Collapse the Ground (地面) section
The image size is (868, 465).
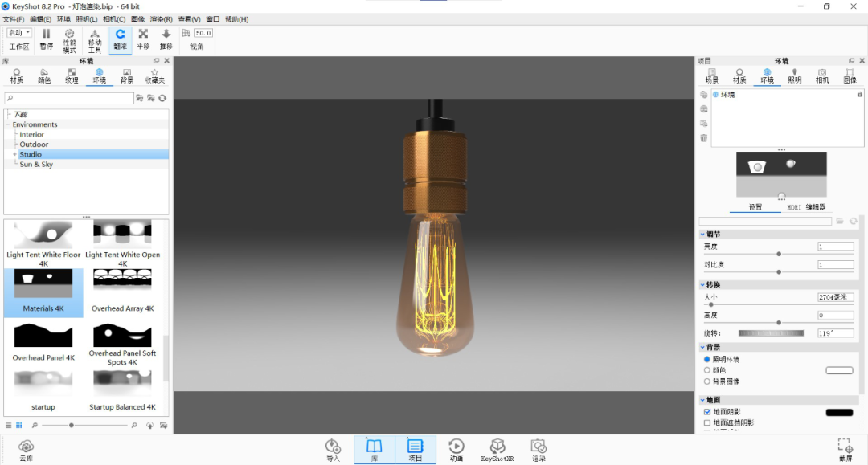(x=702, y=400)
